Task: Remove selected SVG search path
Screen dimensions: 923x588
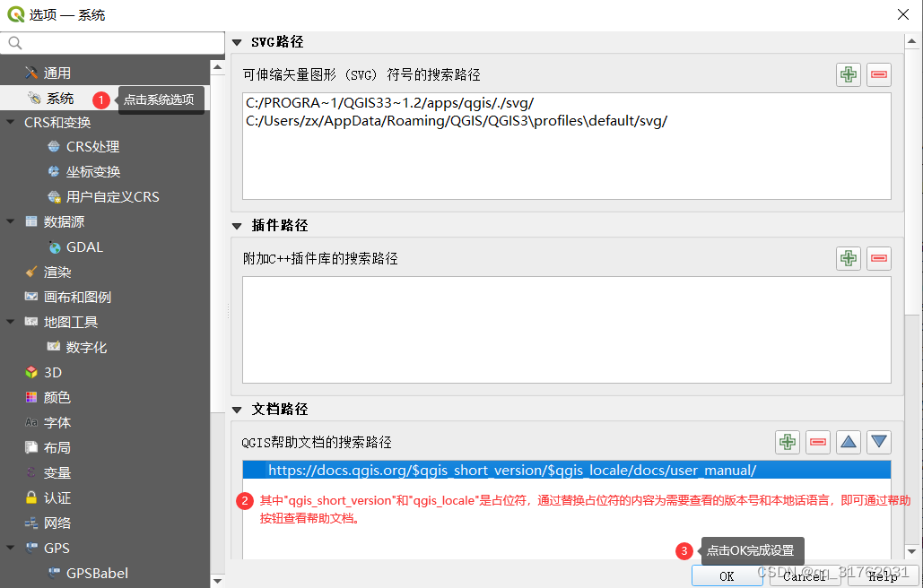Action: [x=879, y=74]
